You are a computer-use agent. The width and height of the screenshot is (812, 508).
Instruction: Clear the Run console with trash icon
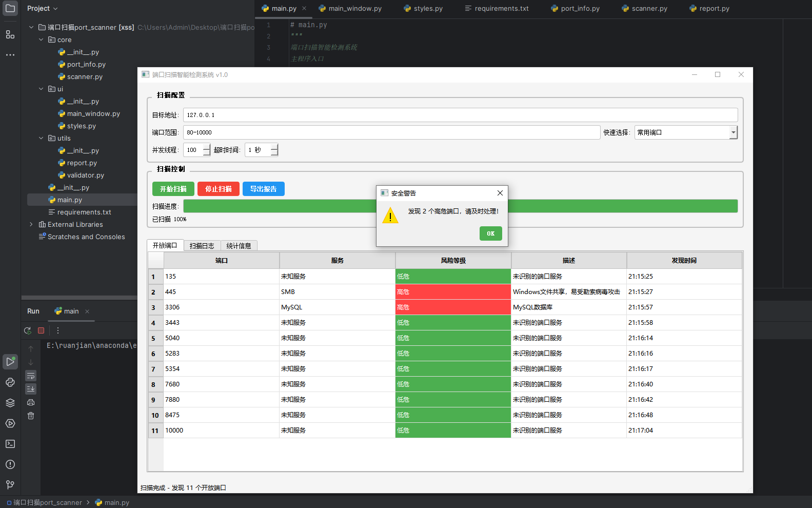pos(31,416)
